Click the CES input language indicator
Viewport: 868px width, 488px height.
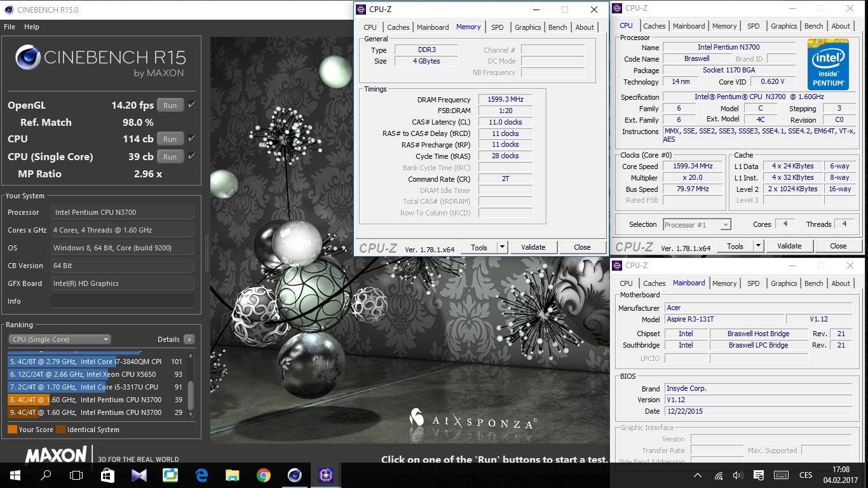point(806,475)
